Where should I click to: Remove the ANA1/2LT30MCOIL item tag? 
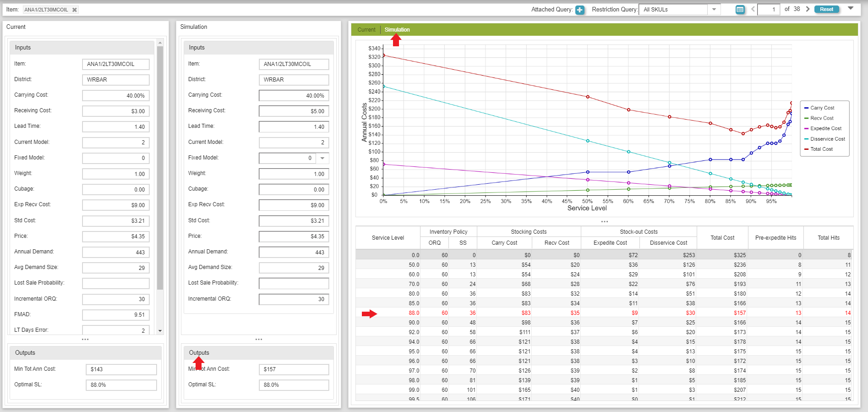click(x=75, y=10)
